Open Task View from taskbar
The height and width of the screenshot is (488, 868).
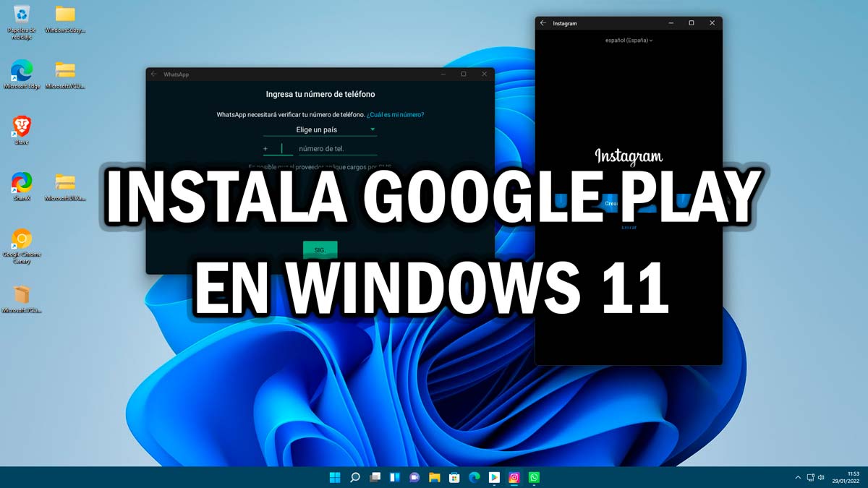pyautogui.click(x=375, y=477)
